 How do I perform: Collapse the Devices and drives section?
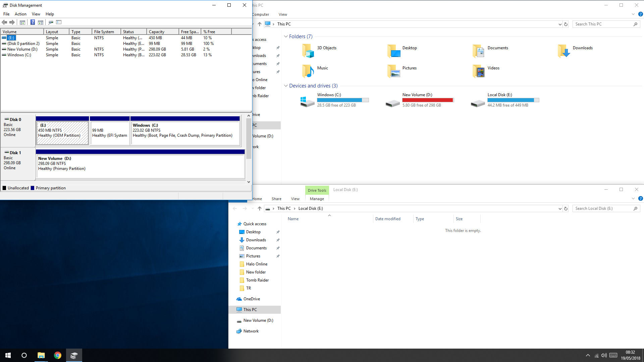(286, 86)
